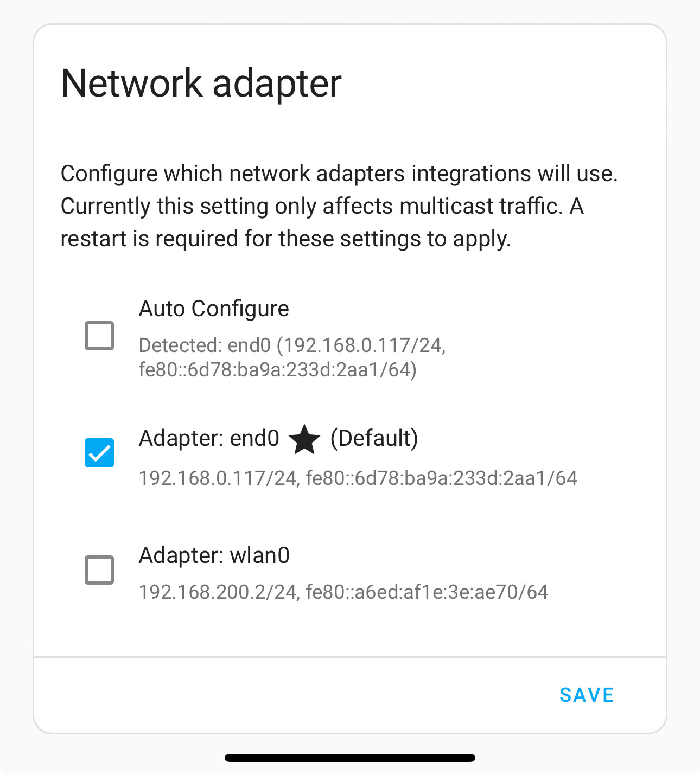Click the fe80 address line under Auto Configure
Viewport: 700px width, 775px height.
tap(277, 369)
